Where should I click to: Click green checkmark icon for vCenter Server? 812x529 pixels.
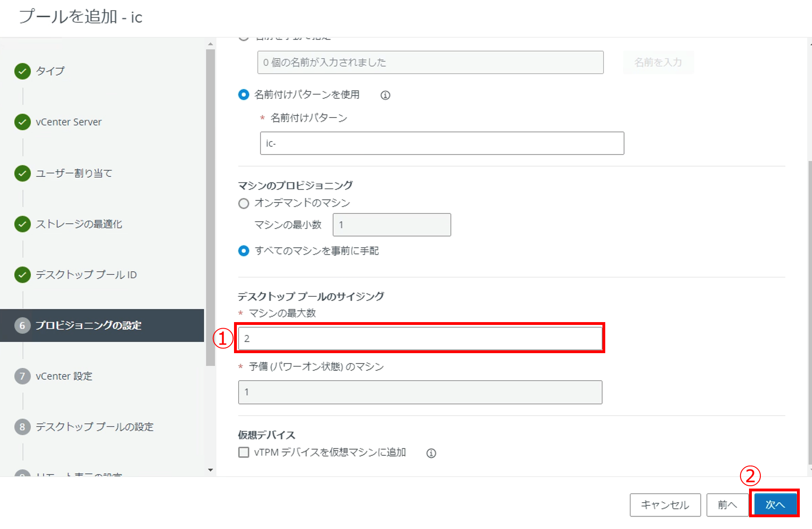coord(23,122)
